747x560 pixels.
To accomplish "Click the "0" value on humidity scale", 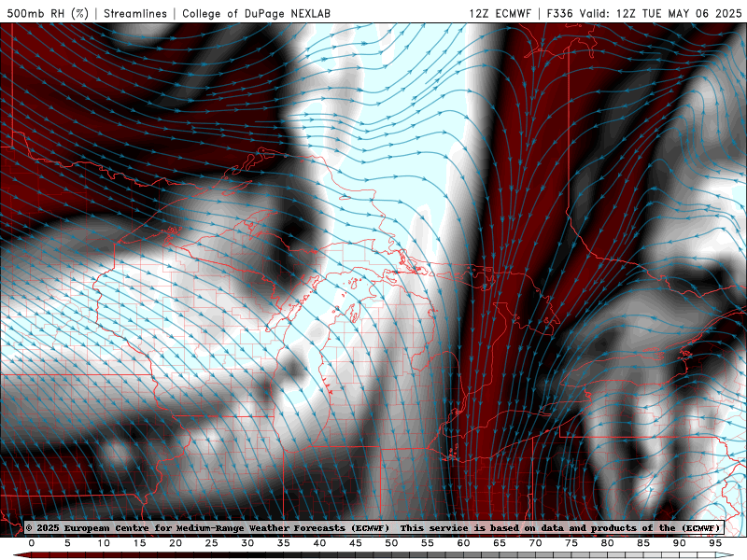I will click(32, 543).
